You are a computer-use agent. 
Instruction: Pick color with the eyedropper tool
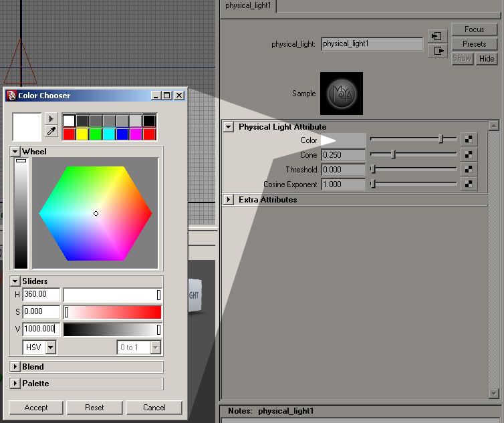pos(51,132)
